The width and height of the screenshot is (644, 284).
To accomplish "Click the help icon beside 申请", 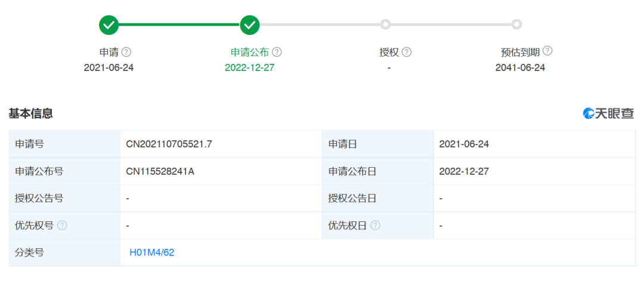I will [x=127, y=52].
